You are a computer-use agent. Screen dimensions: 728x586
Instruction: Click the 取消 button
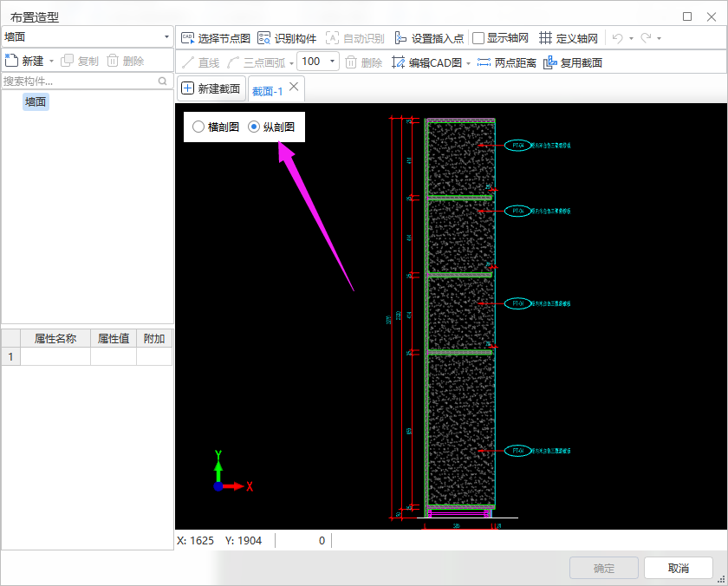678,568
